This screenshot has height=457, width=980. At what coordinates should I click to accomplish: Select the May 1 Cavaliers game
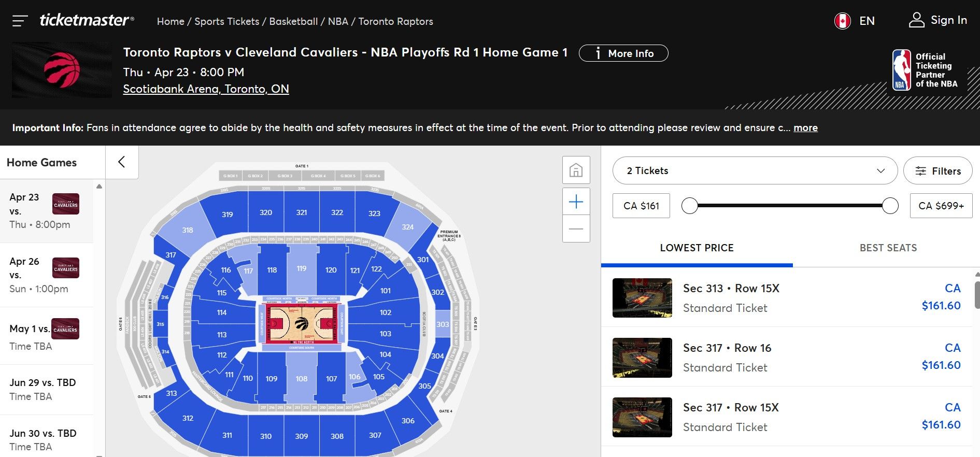pos(47,334)
